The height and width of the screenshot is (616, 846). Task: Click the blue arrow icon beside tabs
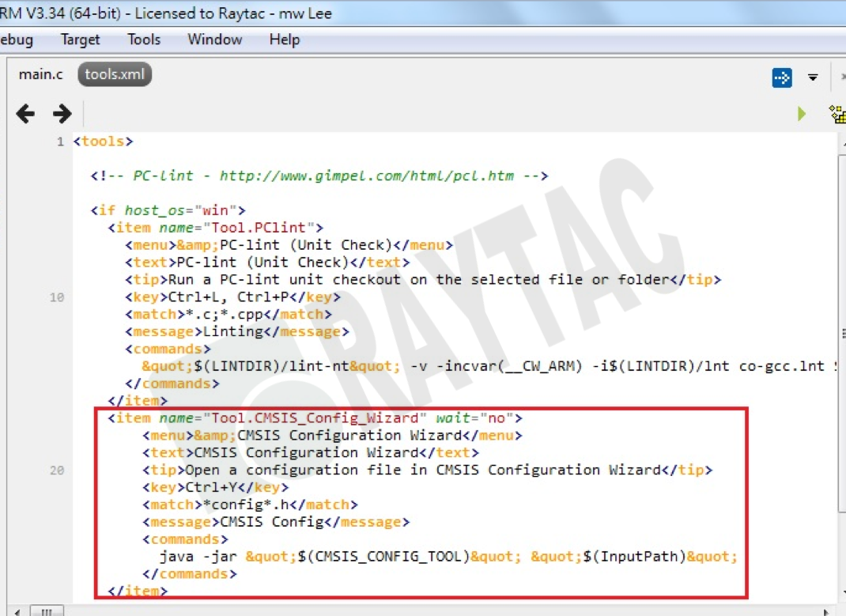(x=781, y=77)
